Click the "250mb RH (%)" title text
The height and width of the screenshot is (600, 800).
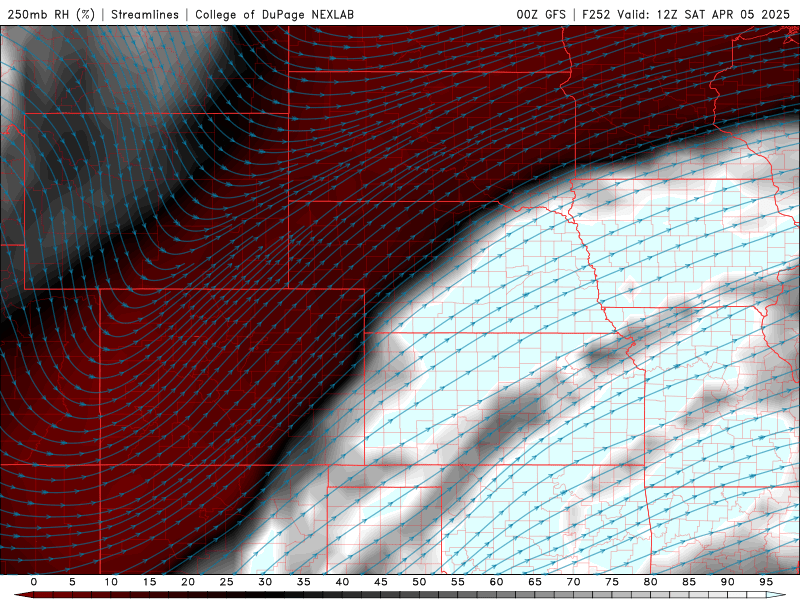[x=51, y=14]
